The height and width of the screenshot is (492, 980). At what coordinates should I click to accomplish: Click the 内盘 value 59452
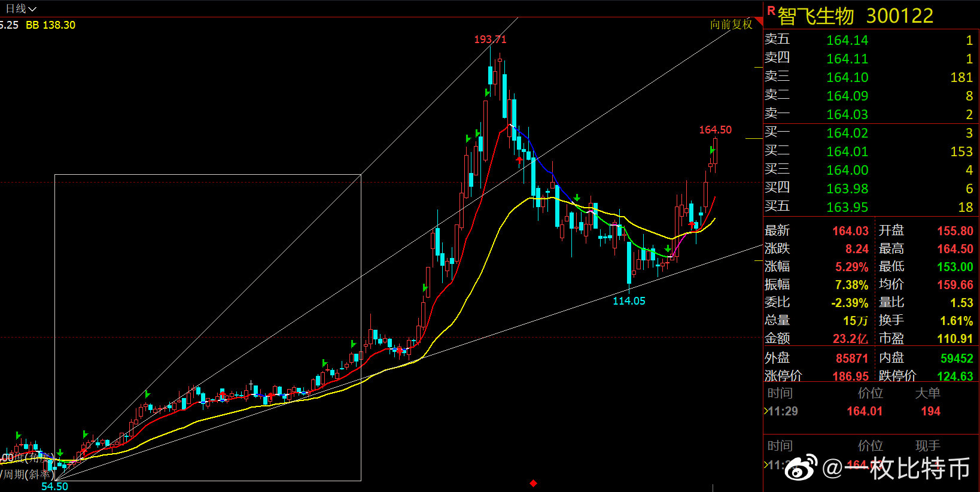coord(957,359)
